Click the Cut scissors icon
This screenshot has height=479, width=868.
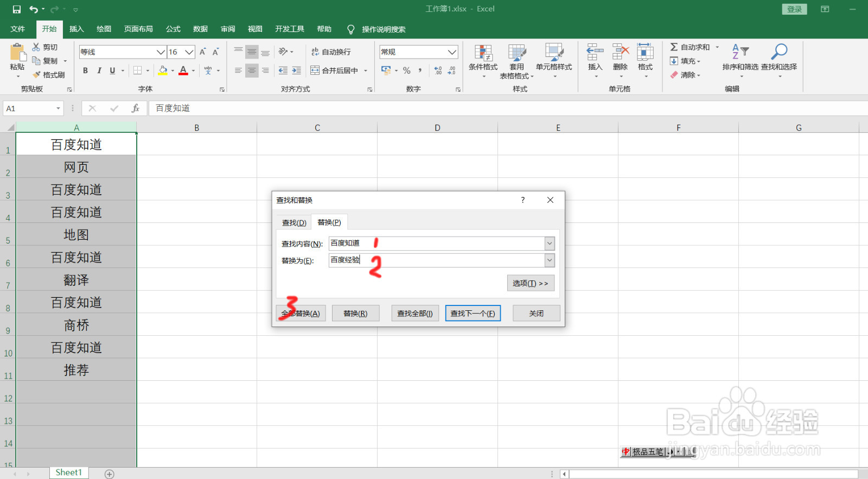[36, 47]
